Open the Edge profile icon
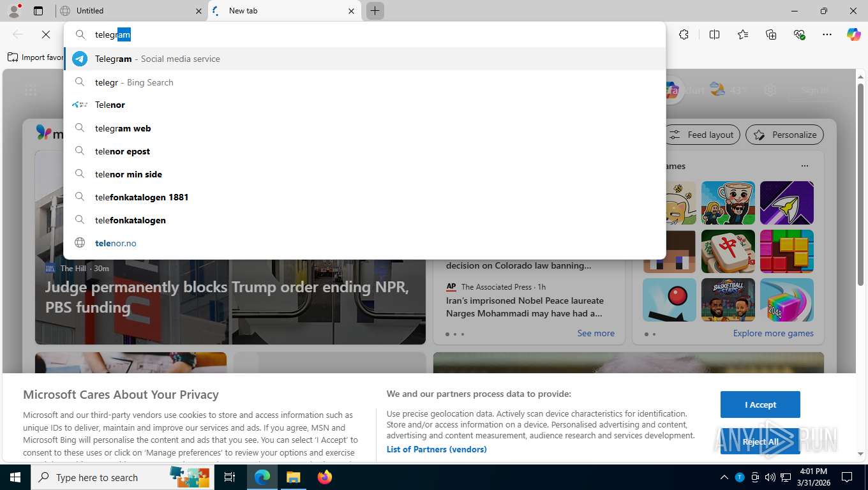Screen dimensions: 868x490 pos(13,10)
